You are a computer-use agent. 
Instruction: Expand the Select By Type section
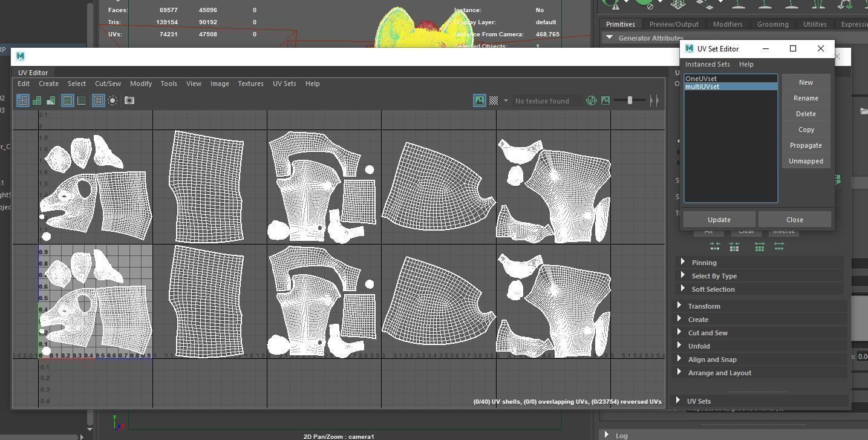(759, 276)
